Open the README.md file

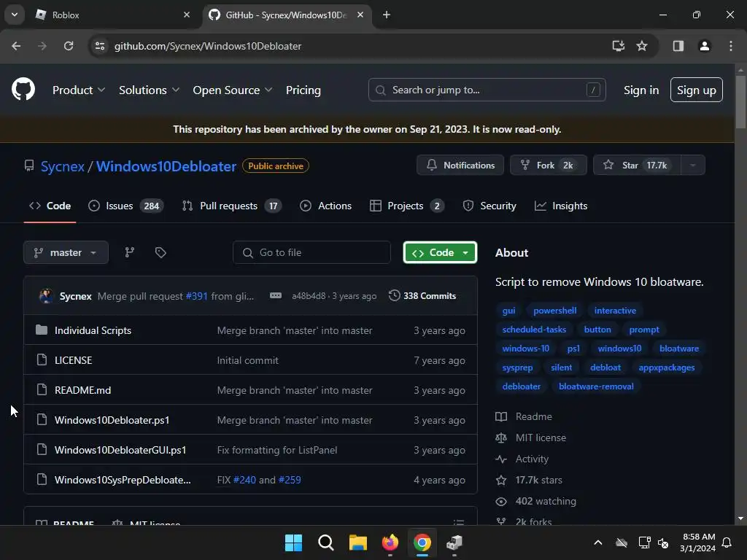pyautogui.click(x=83, y=390)
